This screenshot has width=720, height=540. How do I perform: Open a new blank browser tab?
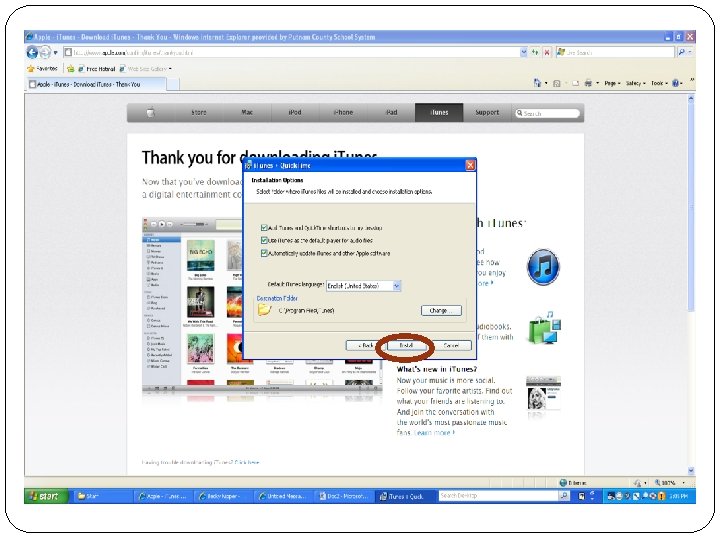point(173,84)
